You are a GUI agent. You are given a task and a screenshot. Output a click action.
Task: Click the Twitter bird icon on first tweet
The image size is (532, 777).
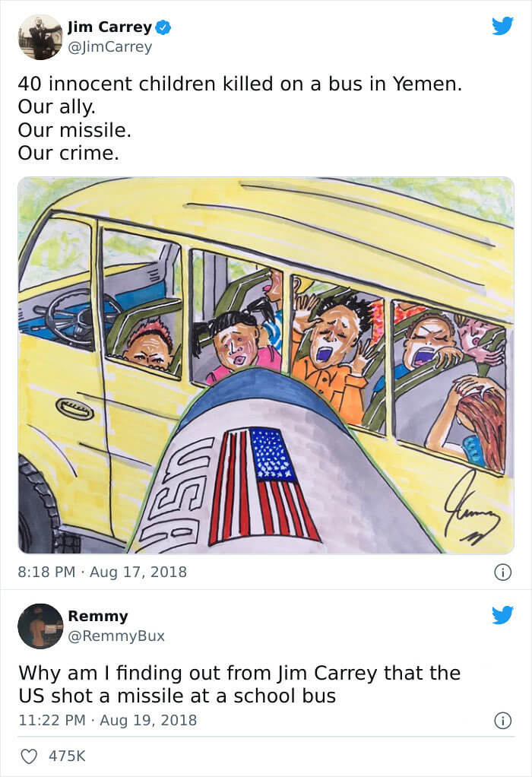coord(502,26)
